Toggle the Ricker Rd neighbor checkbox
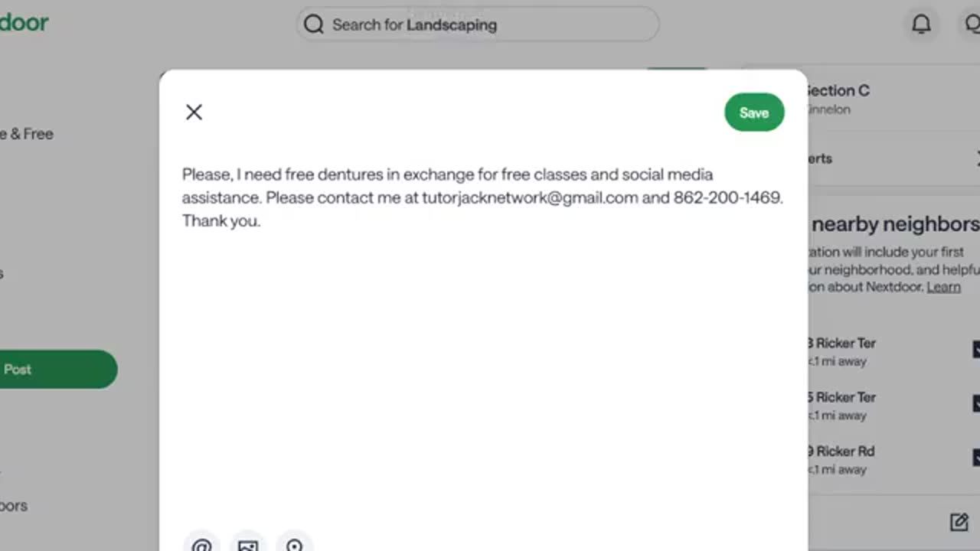Image resolution: width=980 pixels, height=551 pixels. (x=975, y=458)
